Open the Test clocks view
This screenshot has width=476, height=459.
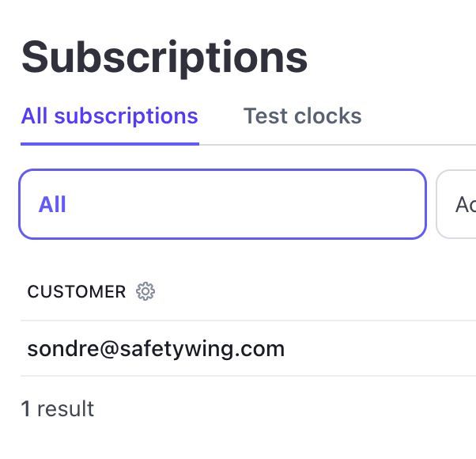click(x=302, y=116)
